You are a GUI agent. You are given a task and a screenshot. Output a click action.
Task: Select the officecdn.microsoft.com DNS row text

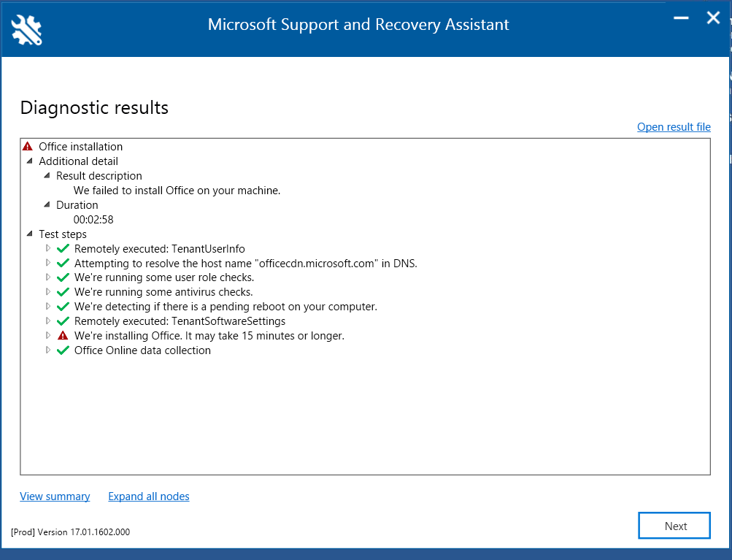[245, 264]
